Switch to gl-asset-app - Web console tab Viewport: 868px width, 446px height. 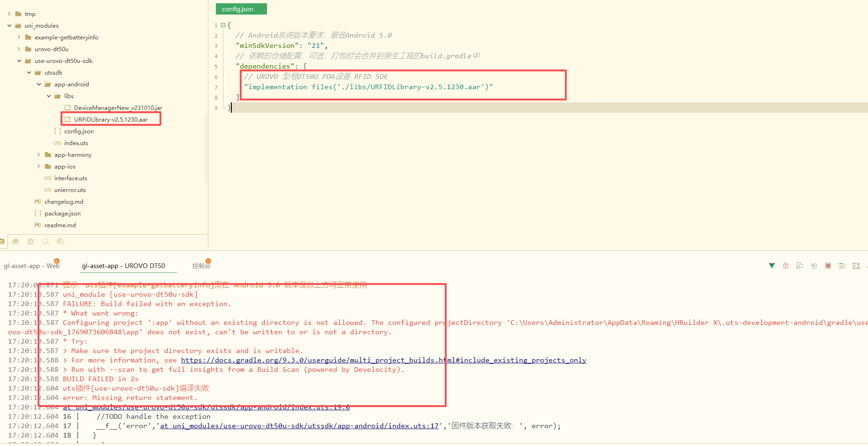click(x=31, y=266)
